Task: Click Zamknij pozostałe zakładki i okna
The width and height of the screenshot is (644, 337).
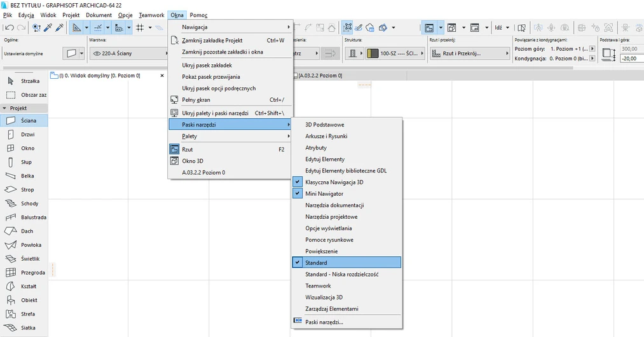Action: [230, 52]
